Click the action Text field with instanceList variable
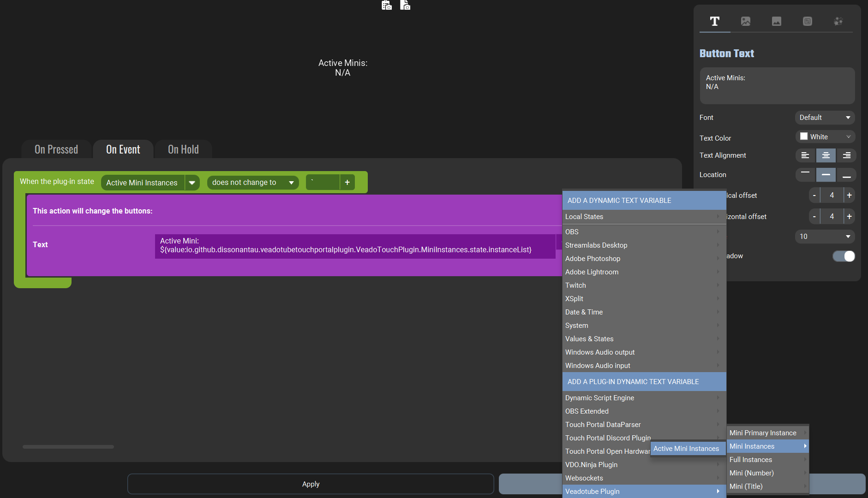This screenshot has width=868, height=498. (355, 246)
